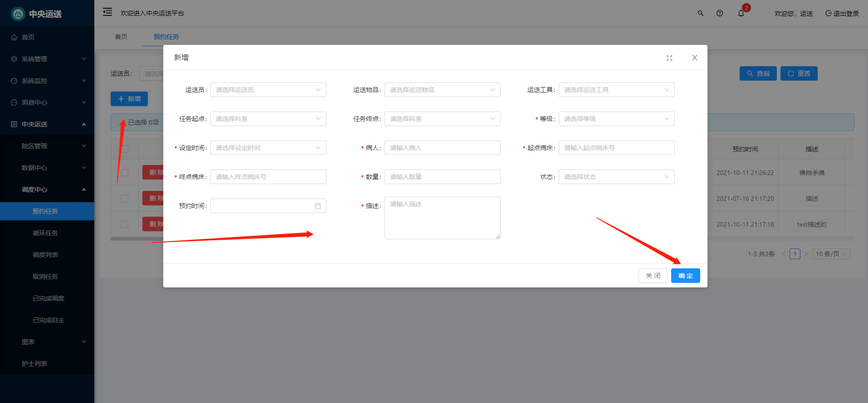This screenshot has height=403, width=868.
Task: Toggle the checkbox for row 2021-10-11 21:26:22
Action: point(125,173)
